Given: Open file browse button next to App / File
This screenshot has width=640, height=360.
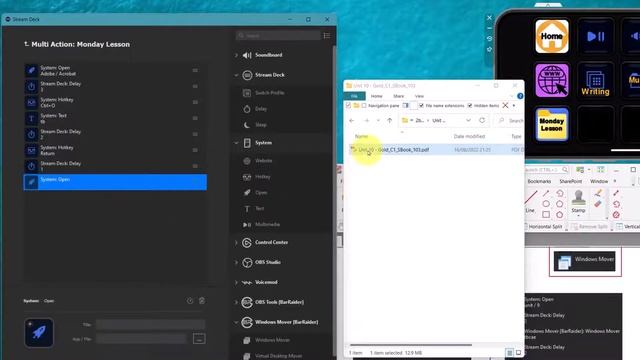Looking at the screenshot, I should (199, 339).
